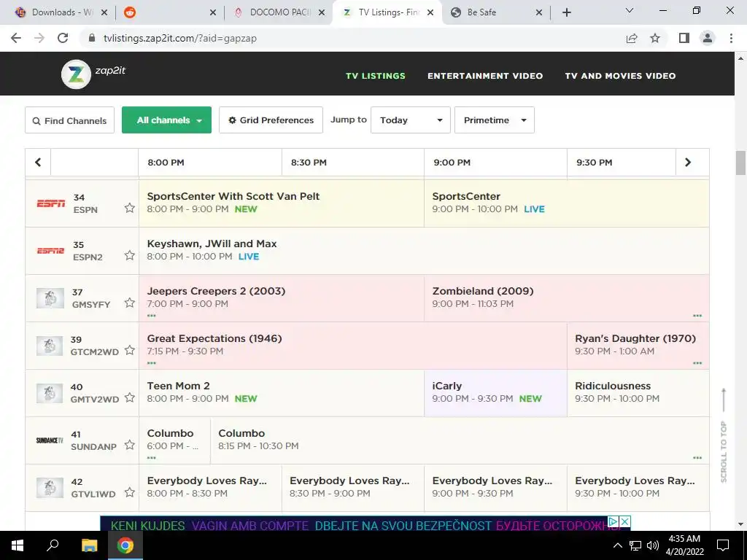747x560 pixels.
Task: Open Grid Preferences settings
Action: coord(271,120)
